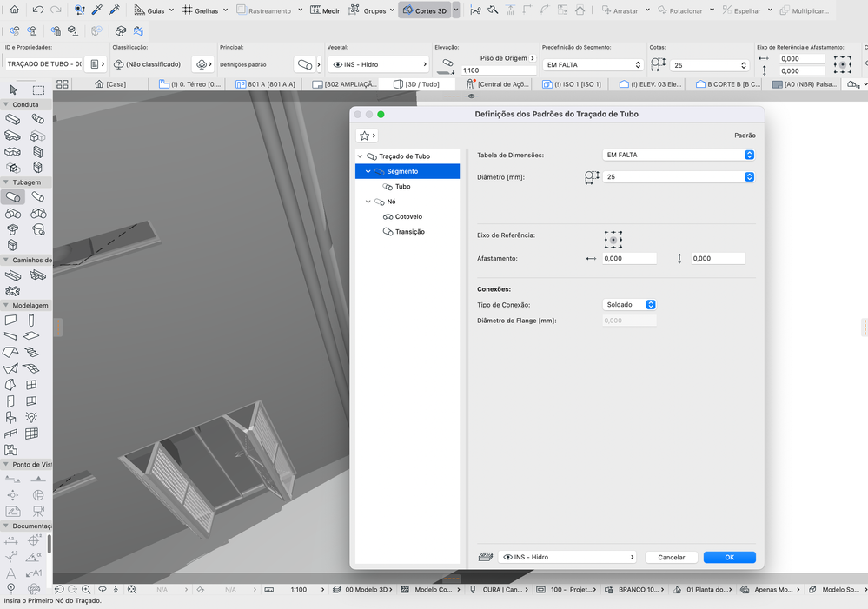Collapse the Segmento tree node

[x=368, y=172]
